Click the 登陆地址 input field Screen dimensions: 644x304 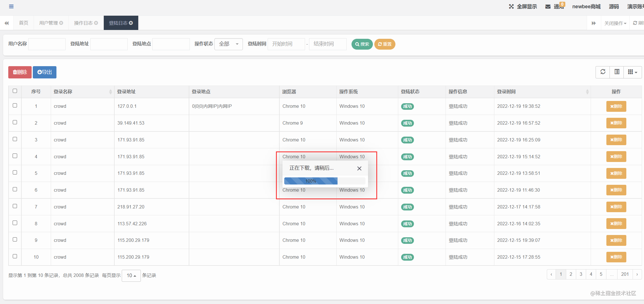[x=109, y=44]
